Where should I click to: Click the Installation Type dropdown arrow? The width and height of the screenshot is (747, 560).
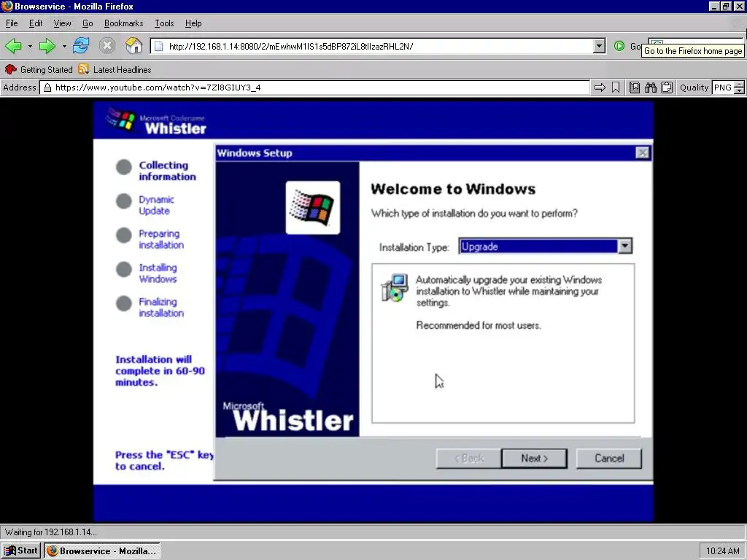tap(624, 246)
